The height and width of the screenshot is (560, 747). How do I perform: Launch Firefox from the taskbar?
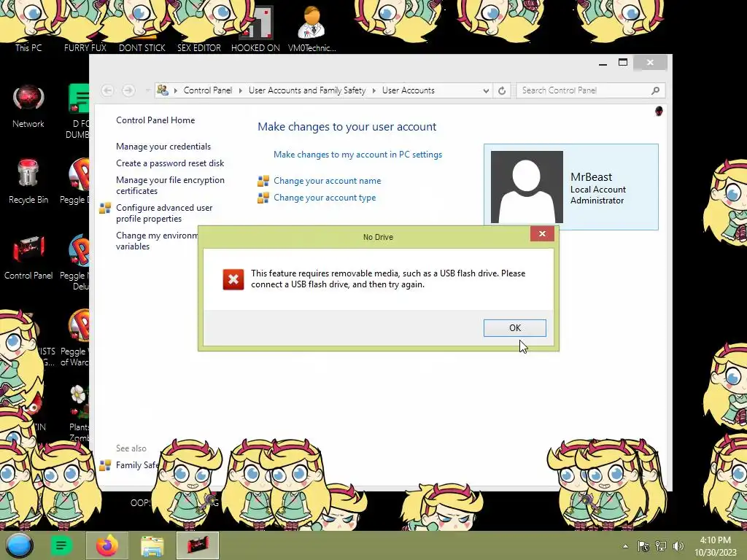[x=107, y=545]
